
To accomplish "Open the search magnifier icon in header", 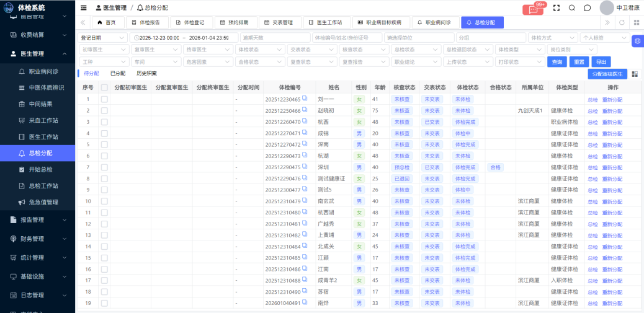I will coord(571,8).
